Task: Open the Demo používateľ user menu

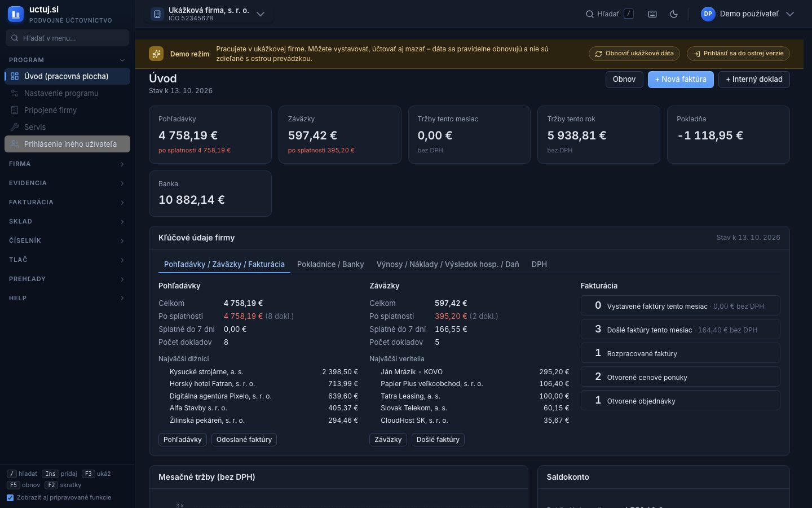Action: click(748, 14)
